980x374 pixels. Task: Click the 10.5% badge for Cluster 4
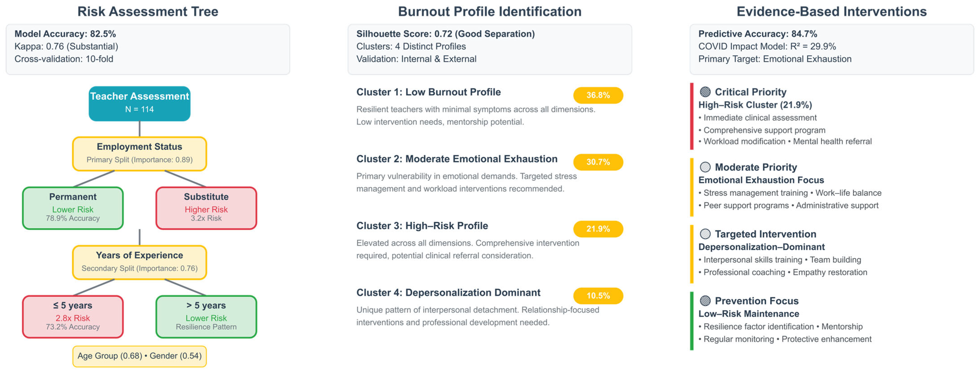click(598, 296)
